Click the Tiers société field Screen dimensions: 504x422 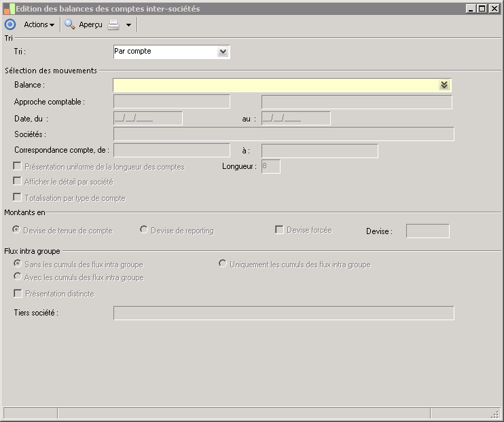tap(283, 313)
